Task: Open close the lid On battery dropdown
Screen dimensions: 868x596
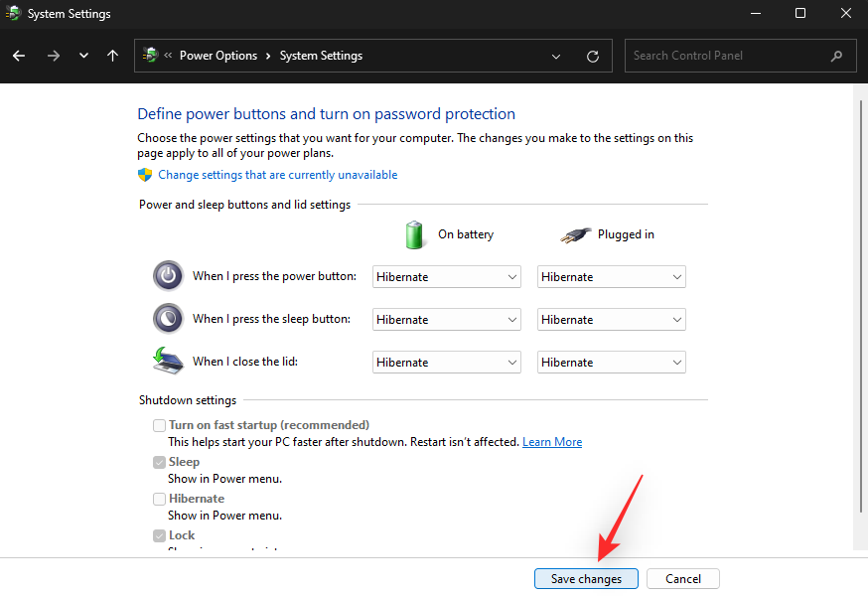Action: click(447, 363)
